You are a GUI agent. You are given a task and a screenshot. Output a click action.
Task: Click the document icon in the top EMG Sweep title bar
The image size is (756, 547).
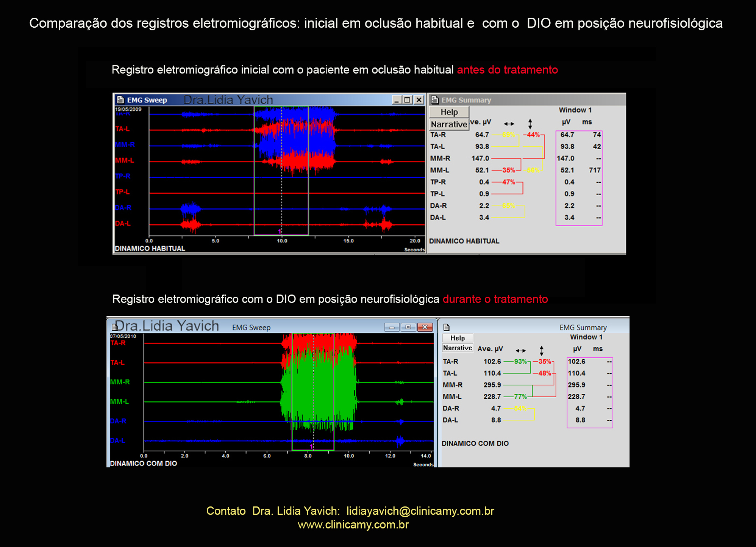[x=120, y=100]
